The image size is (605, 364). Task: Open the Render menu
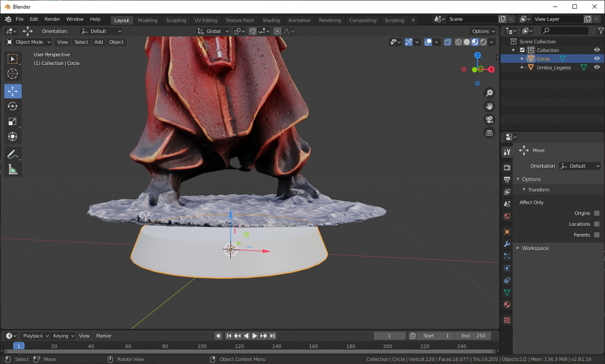[52, 18]
